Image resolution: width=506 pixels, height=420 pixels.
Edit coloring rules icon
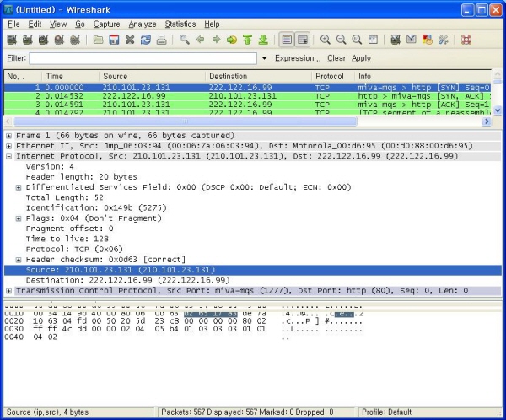(x=427, y=40)
